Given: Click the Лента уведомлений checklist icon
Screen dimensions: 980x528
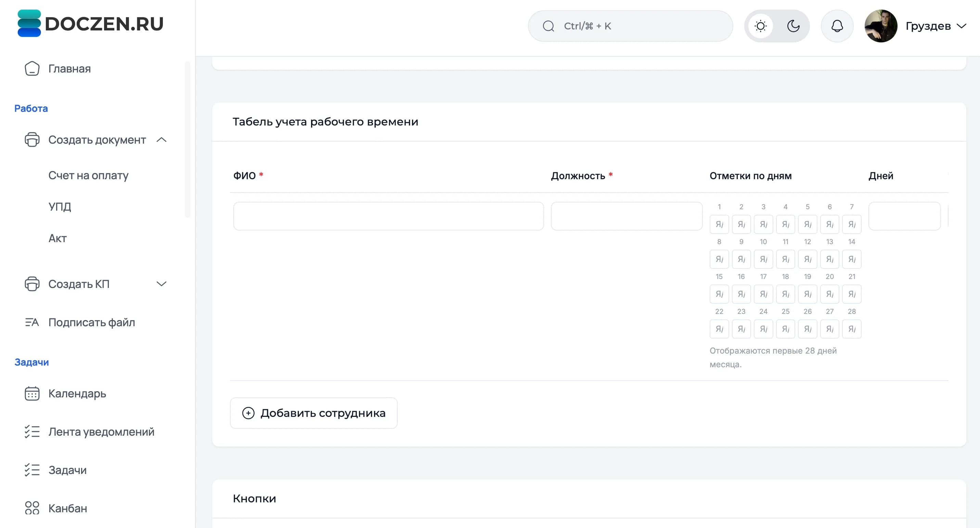Looking at the screenshot, I should (32, 432).
